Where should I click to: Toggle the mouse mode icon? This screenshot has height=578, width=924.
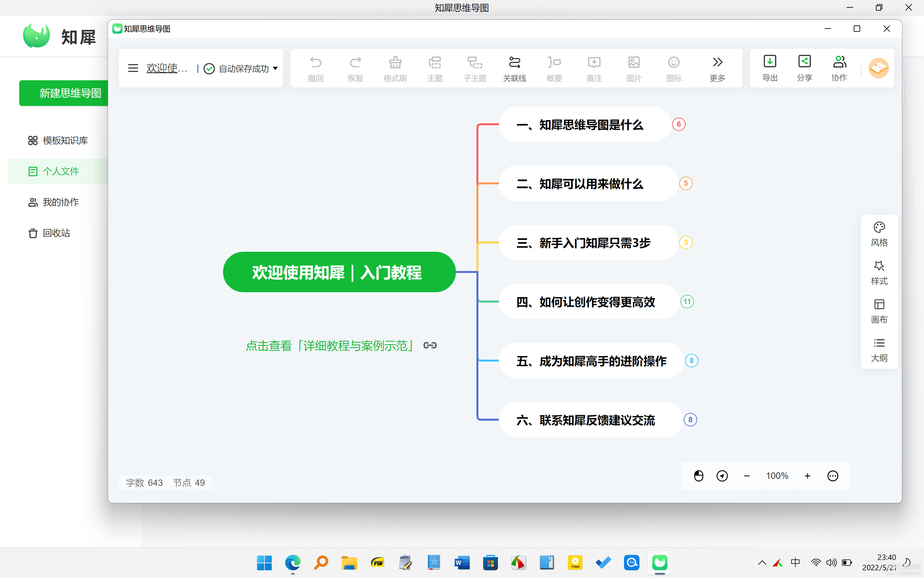(x=698, y=476)
